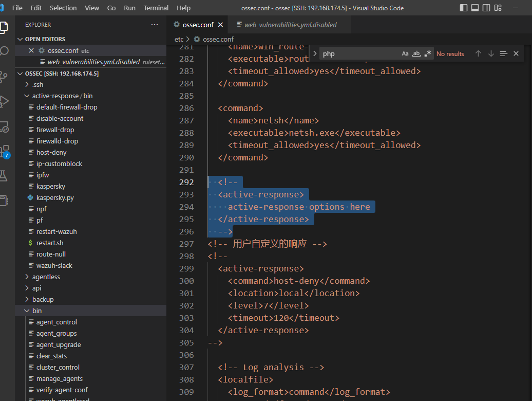Viewport: 532px width, 401px height.
Task: Open the Run menu
Action: pos(129,8)
